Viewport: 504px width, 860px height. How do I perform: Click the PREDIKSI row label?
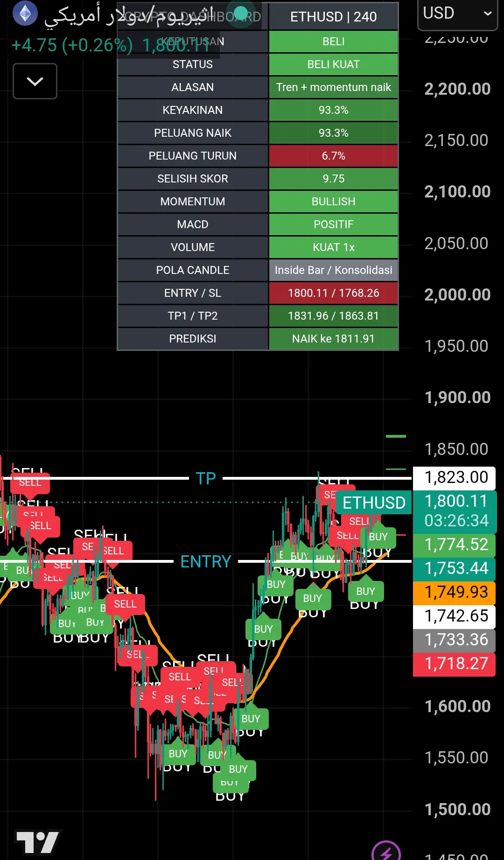(193, 339)
